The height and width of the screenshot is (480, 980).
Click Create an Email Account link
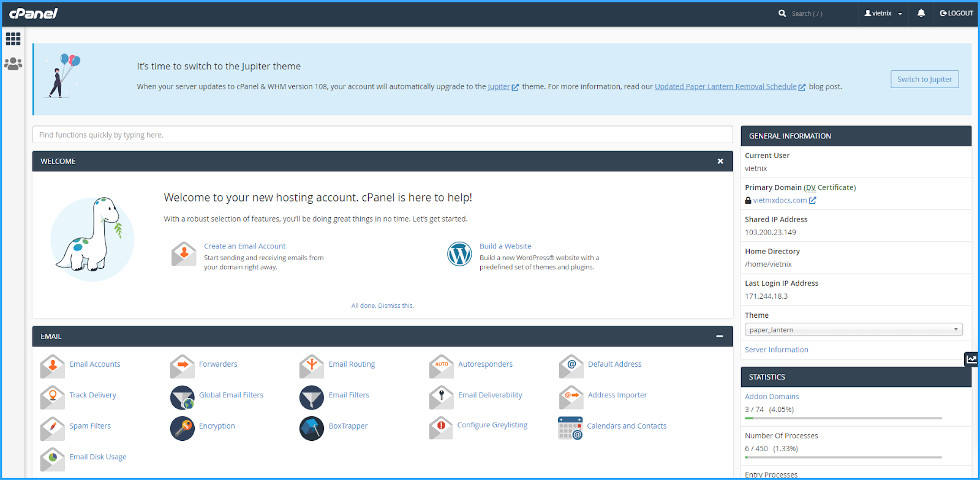click(x=244, y=246)
